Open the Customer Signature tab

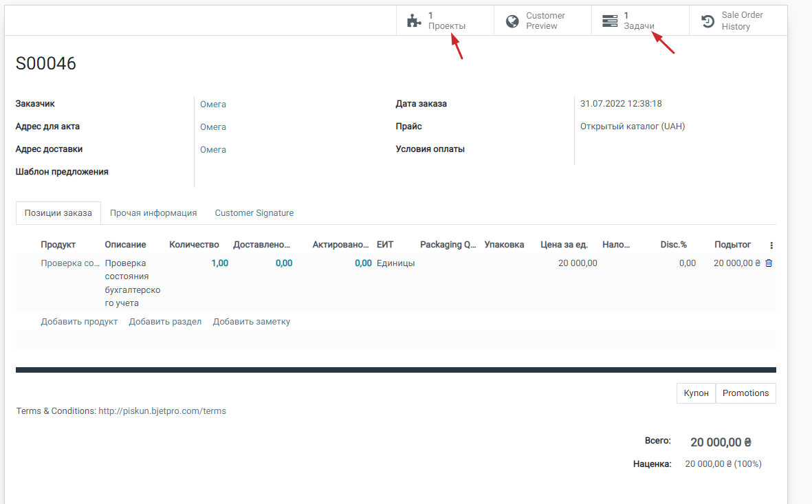254,213
